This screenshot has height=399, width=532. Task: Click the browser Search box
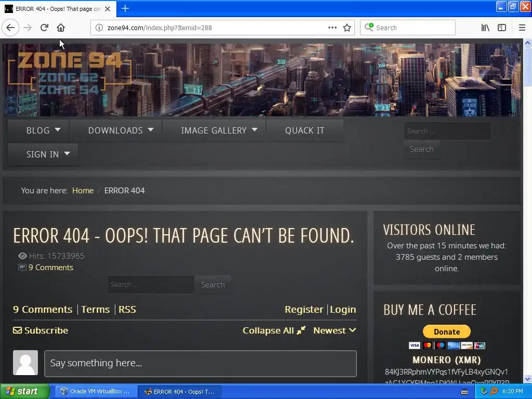tap(407, 28)
